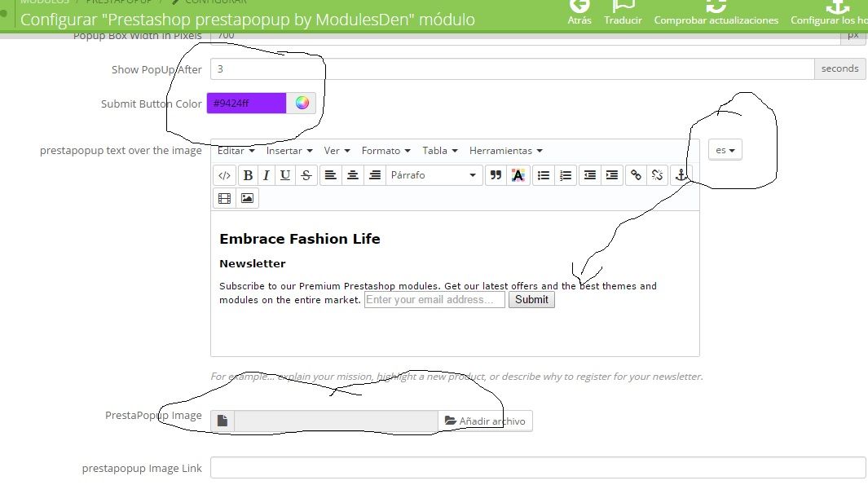Open the es language dropdown

click(x=725, y=150)
